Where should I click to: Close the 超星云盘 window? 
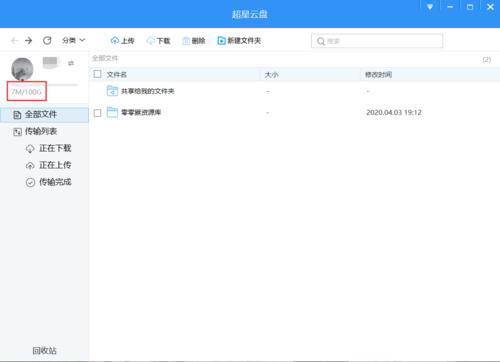click(490, 7)
